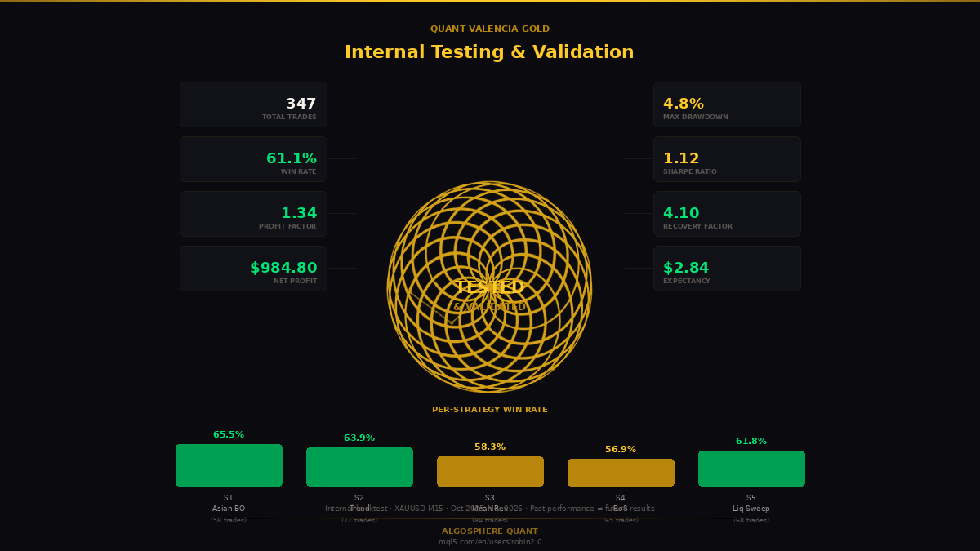Screen dimensions: 980x551
Task: Click the Internal Testing & Validation heading
Action: (489, 52)
